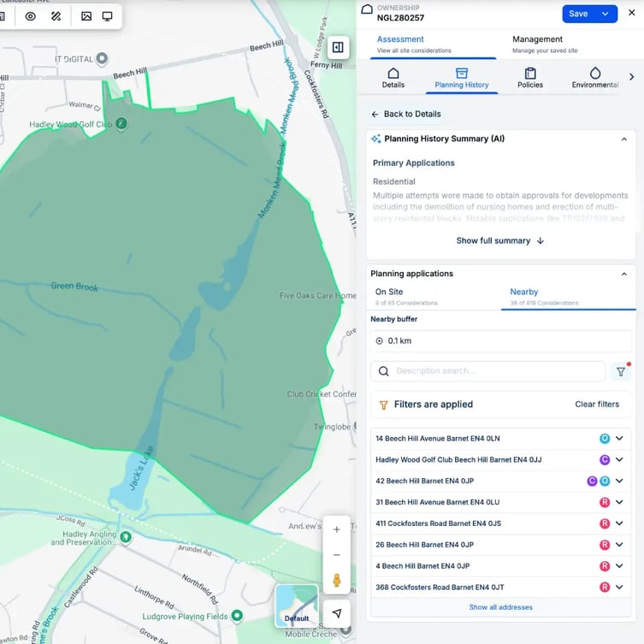644x644 pixels.
Task: Switch the Default basemap style thumbnail
Action: pyautogui.click(x=296, y=606)
